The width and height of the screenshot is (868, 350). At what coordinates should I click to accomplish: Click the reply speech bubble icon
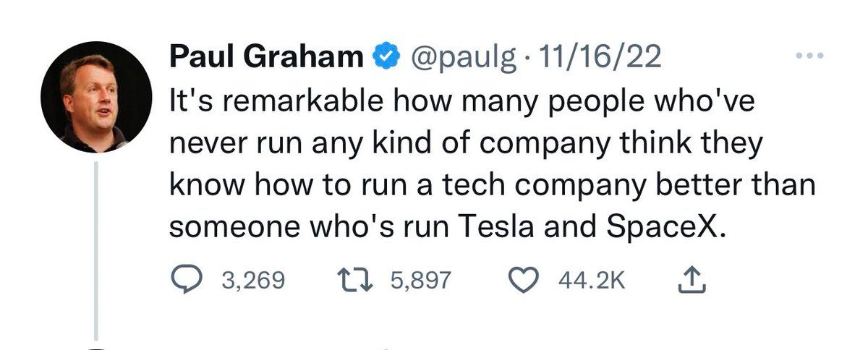[x=188, y=280]
